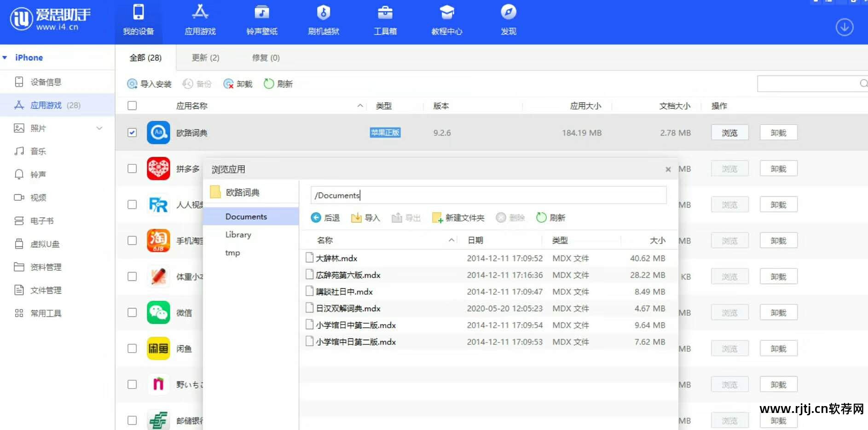The width and height of the screenshot is (868, 430).
Task: Click 卸载 for 欧路词典
Action: click(x=778, y=133)
